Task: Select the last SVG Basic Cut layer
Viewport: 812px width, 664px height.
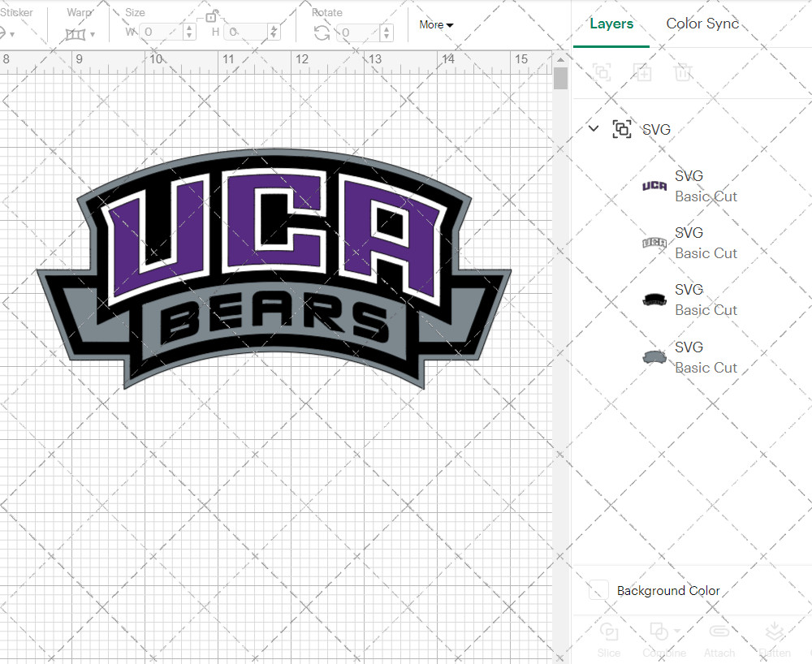Action: (x=706, y=357)
